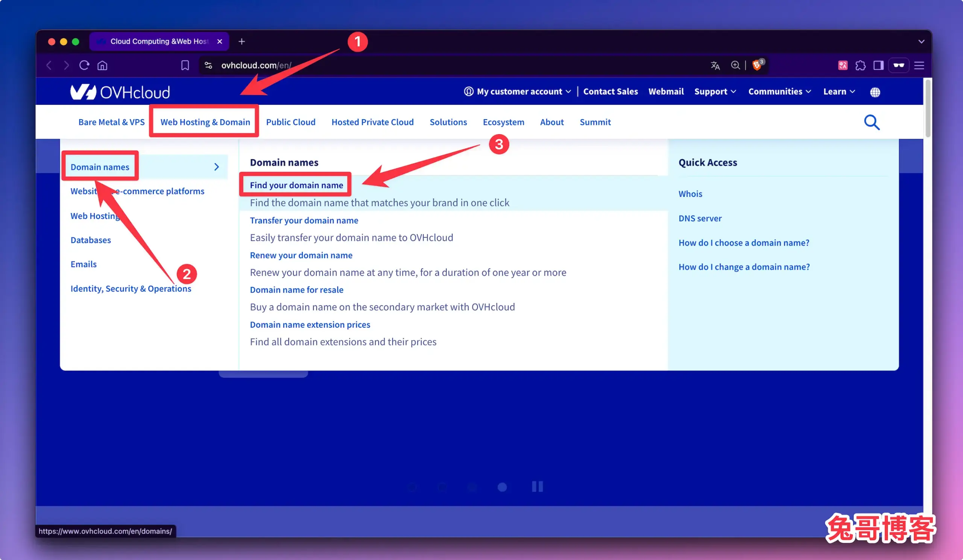Screen dimensions: 963x560
Task: Pause the homepage carousel
Action: click(537, 486)
